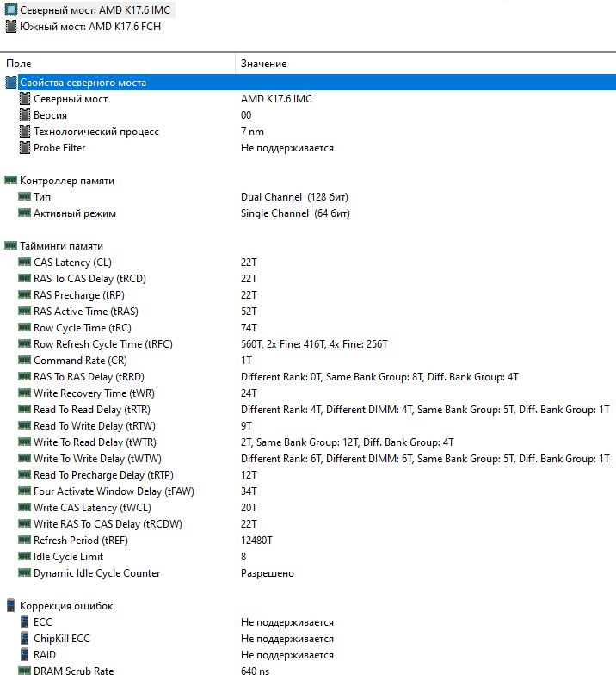Click the Значение column header
Viewport: 616px width, 680px height.
(263, 64)
